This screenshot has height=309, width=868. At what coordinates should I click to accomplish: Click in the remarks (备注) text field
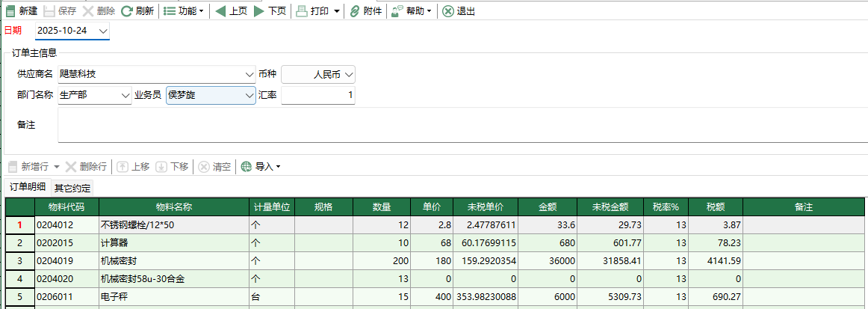point(448,125)
